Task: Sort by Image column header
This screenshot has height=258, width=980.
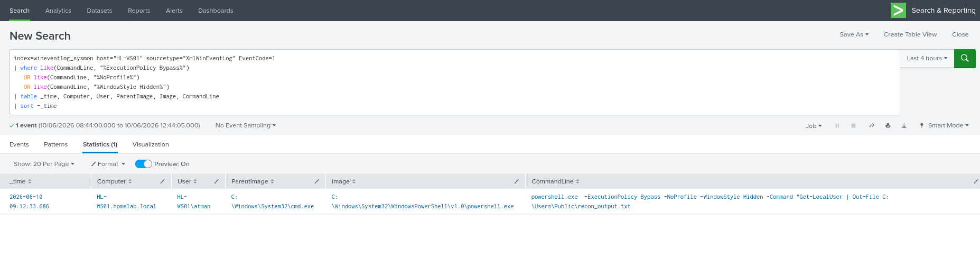Action: pyautogui.click(x=343, y=181)
